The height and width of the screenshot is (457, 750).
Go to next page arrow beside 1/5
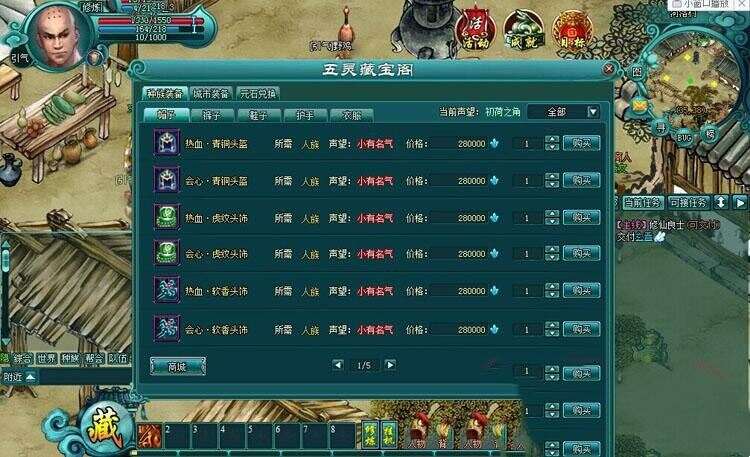tap(390, 365)
